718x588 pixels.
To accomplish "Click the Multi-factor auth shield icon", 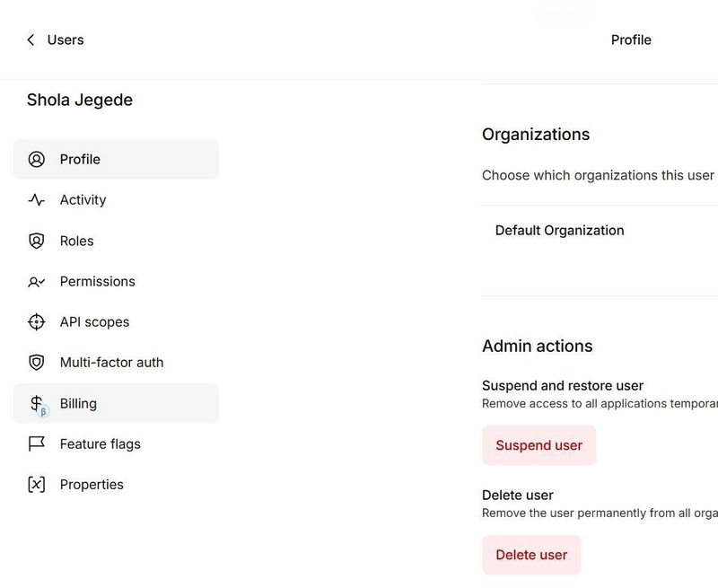I will point(37,363).
